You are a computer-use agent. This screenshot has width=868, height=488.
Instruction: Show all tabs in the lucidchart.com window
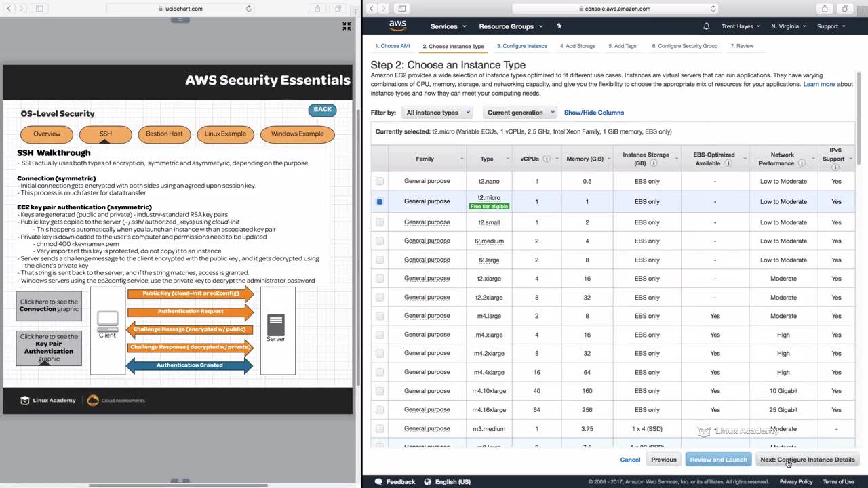(338, 9)
